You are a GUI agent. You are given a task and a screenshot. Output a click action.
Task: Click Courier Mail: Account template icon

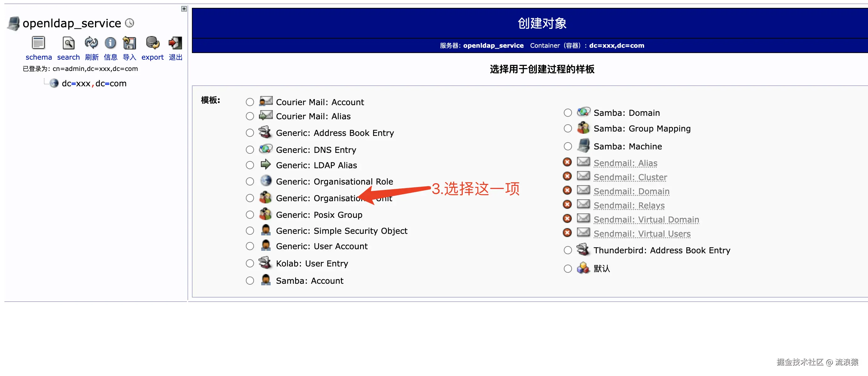[x=266, y=101]
